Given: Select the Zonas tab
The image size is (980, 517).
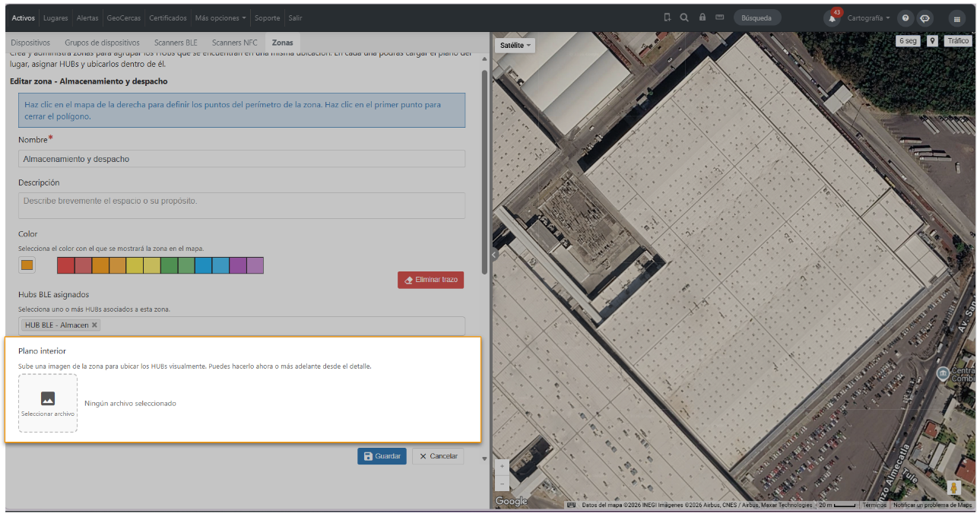Looking at the screenshot, I should [x=282, y=43].
